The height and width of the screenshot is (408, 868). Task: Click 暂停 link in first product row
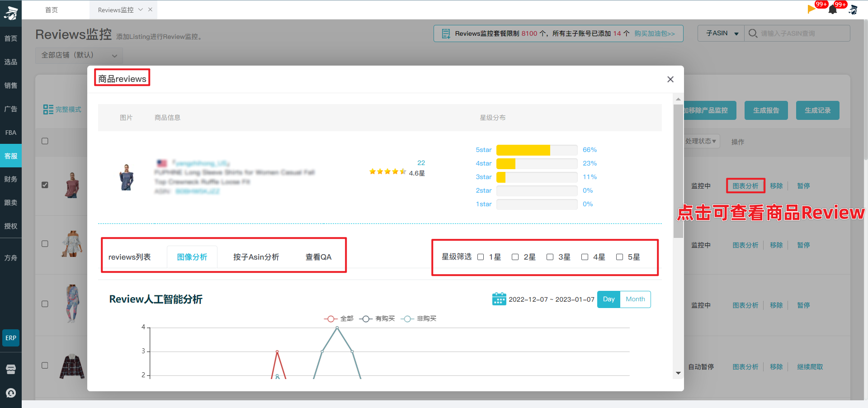(x=803, y=186)
